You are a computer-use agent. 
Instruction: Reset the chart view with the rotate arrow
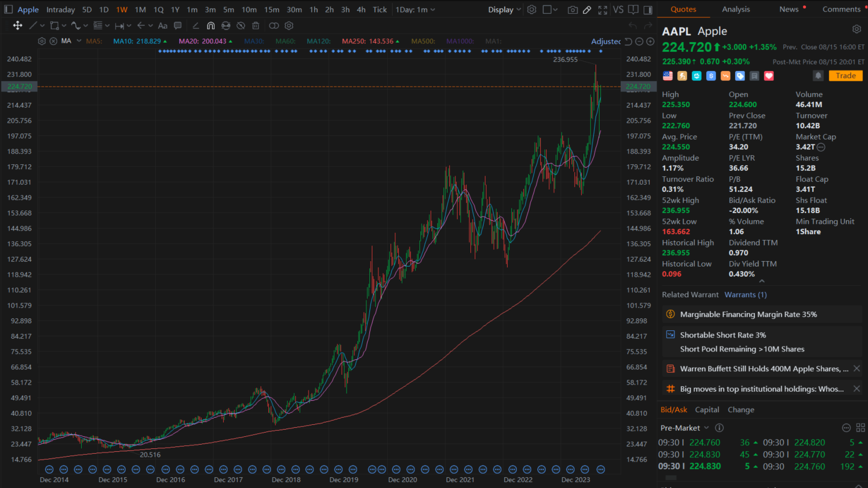pyautogui.click(x=629, y=42)
